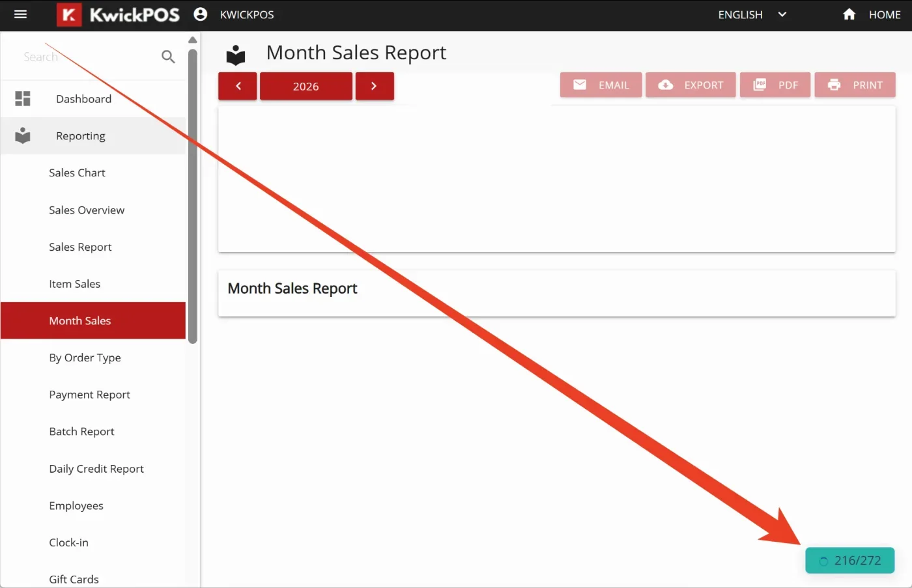Viewport: 912px width, 588px height.
Task: Open the Item Sales report
Action: click(x=93, y=284)
